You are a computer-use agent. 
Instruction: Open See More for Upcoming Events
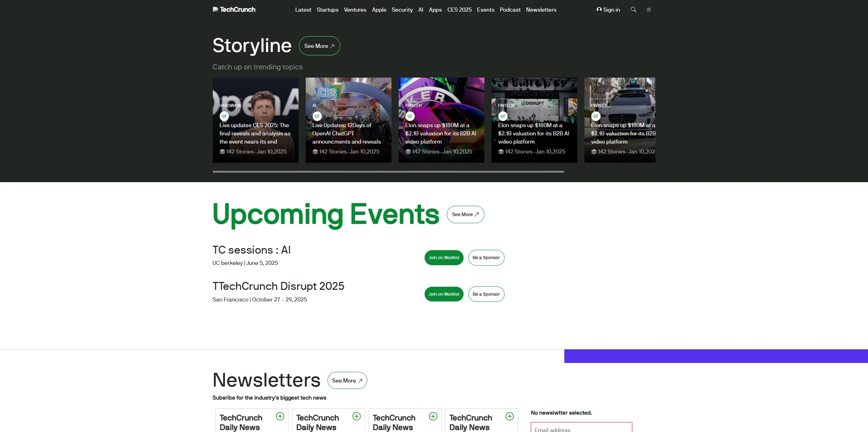pyautogui.click(x=465, y=214)
